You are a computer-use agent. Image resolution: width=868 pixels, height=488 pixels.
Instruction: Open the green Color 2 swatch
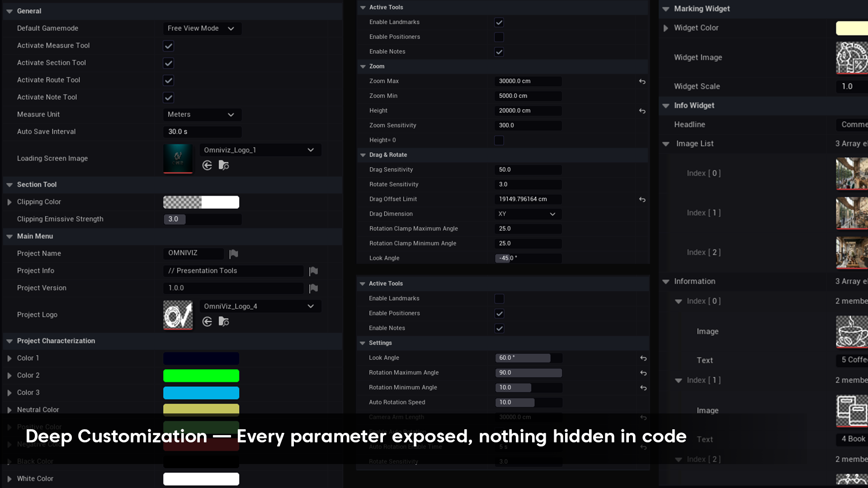pos(201,375)
